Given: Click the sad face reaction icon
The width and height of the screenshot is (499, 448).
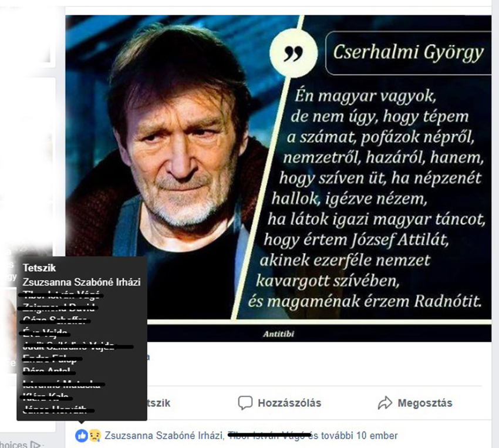Looking at the screenshot, I should [x=95, y=436].
